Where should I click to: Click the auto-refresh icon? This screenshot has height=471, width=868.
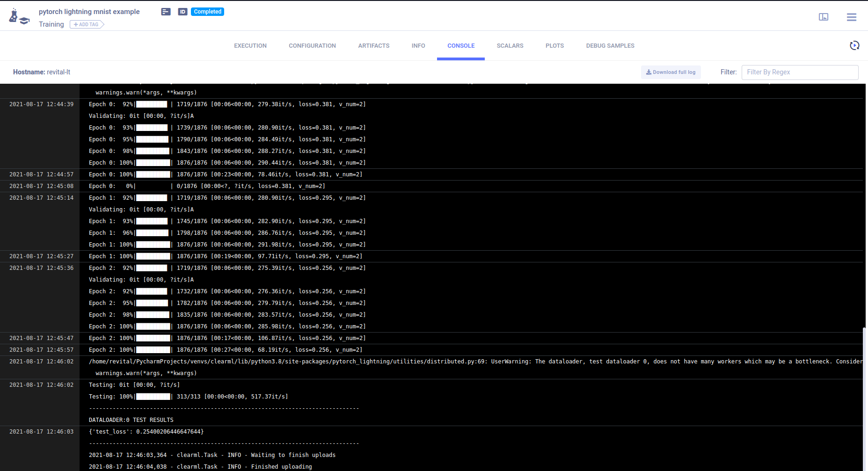(x=854, y=45)
